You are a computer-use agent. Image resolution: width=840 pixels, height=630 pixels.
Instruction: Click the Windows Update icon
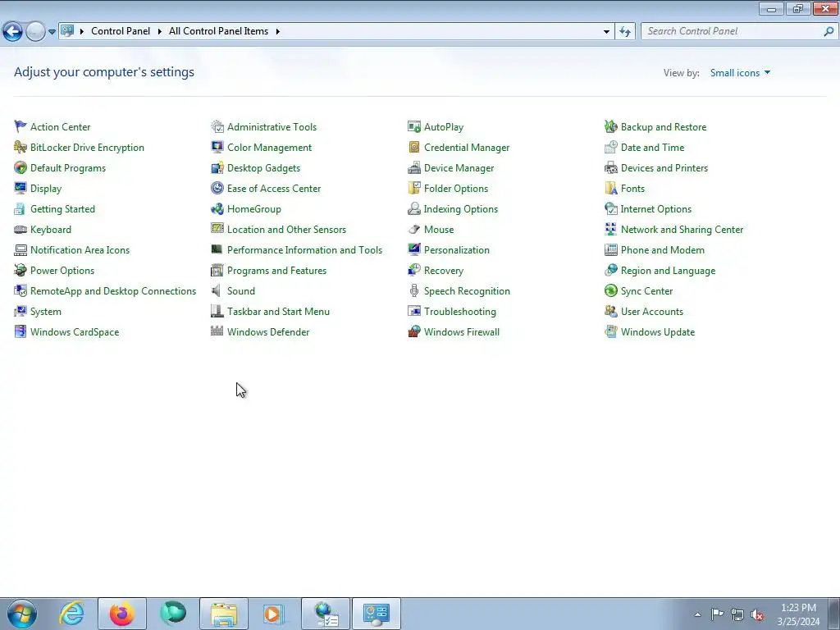[610, 331]
